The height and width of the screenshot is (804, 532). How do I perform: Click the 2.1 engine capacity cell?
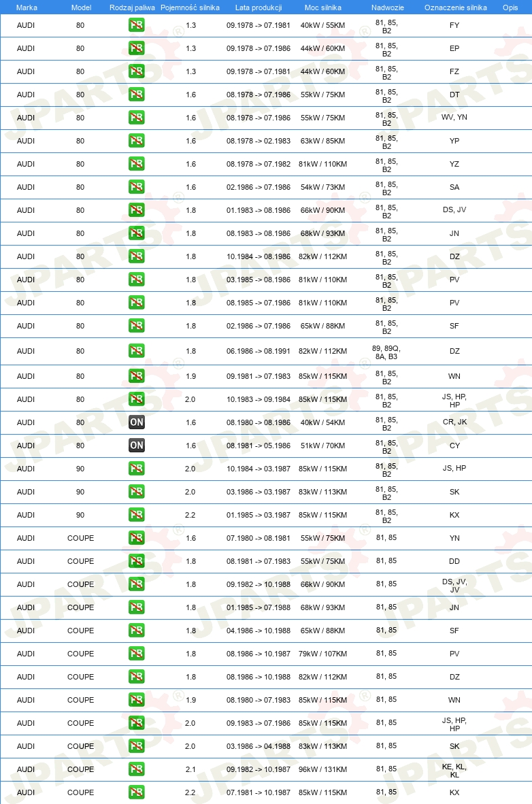[x=190, y=769]
